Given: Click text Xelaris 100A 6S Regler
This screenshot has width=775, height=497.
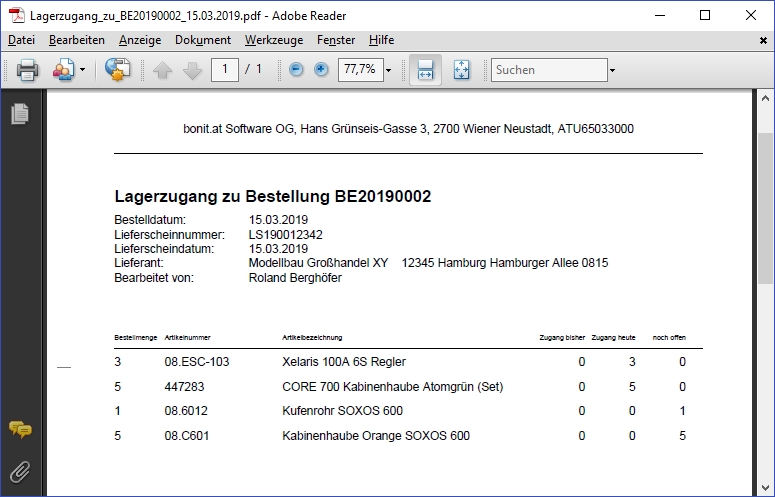Looking at the screenshot, I should (344, 362).
